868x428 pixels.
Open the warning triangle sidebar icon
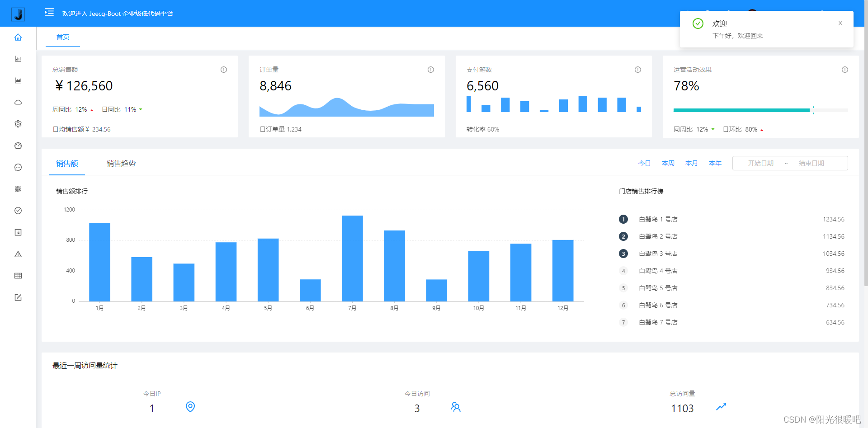[x=18, y=254]
